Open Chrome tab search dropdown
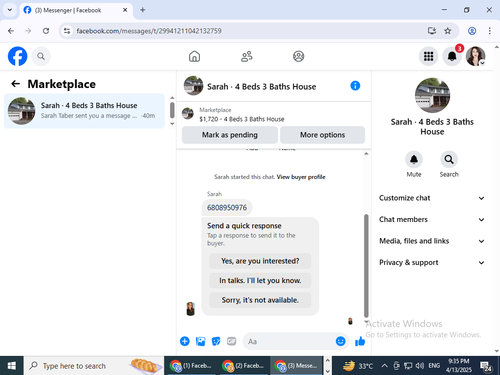This screenshot has height=375, width=500. (x=10, y=10)
